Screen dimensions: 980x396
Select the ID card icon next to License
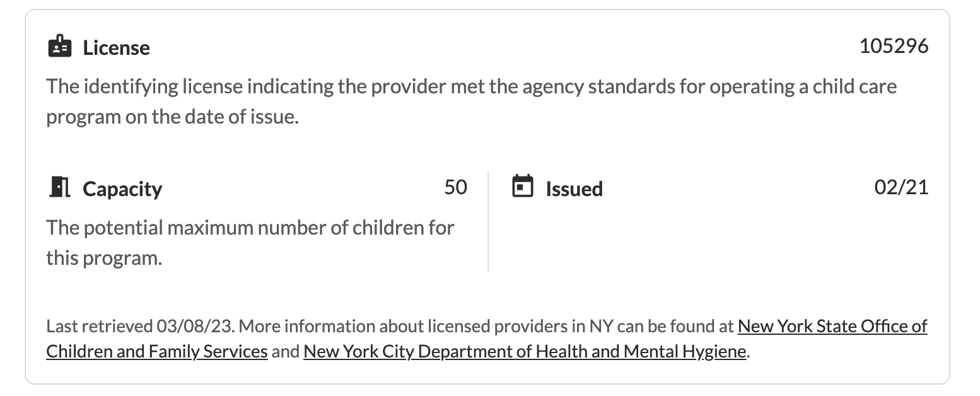coord(59,46)
